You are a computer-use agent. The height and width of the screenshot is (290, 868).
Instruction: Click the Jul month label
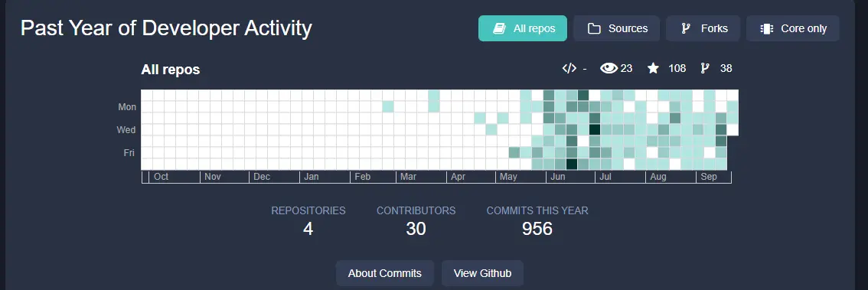[605, 177]
